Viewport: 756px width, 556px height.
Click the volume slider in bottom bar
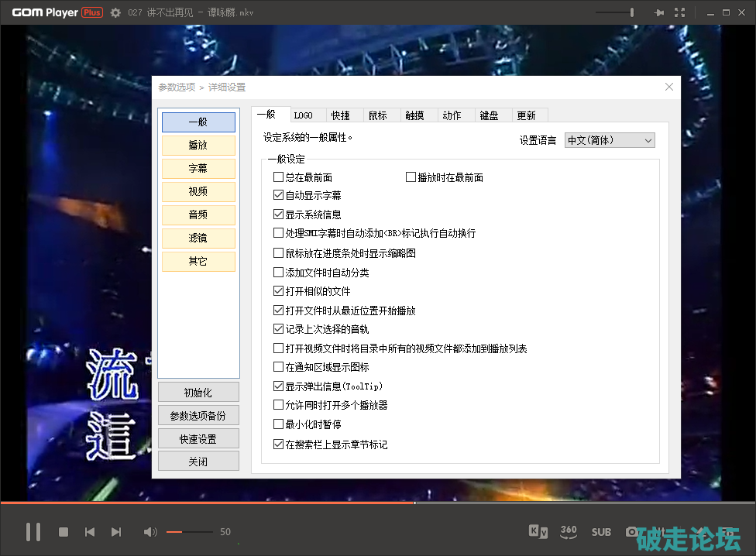click(189, 532)
